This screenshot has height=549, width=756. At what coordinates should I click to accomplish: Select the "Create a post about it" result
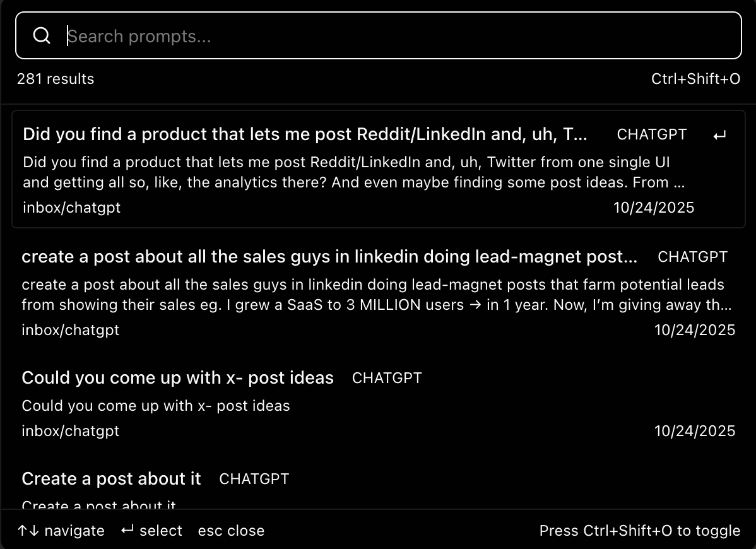point(111,479)
